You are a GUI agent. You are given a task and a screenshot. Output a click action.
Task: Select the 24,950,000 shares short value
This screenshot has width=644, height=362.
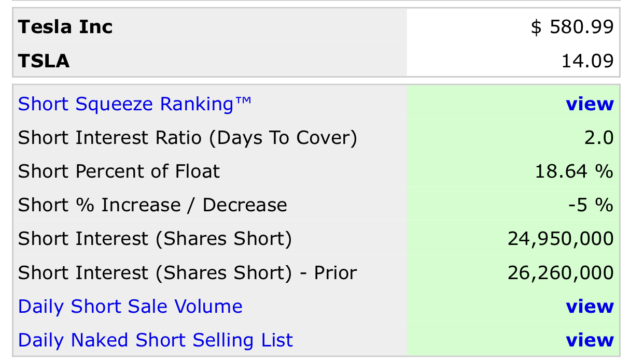pyautogui.click(x=561, y=239)
